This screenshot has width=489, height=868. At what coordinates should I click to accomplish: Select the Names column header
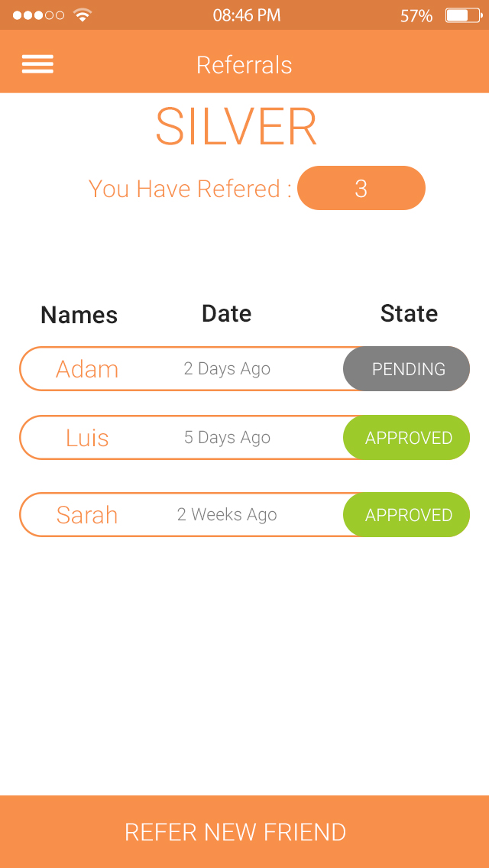tap(79, 315)
